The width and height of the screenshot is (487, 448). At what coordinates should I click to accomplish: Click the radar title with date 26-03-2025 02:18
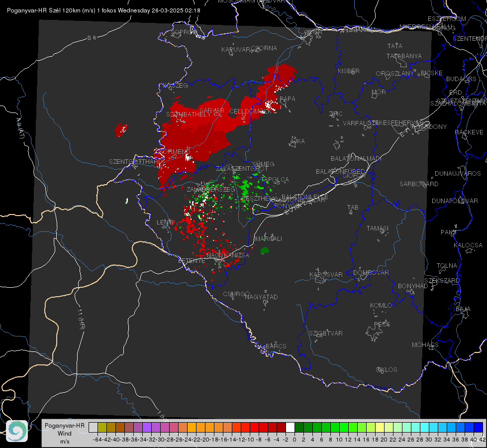point(103,10)
